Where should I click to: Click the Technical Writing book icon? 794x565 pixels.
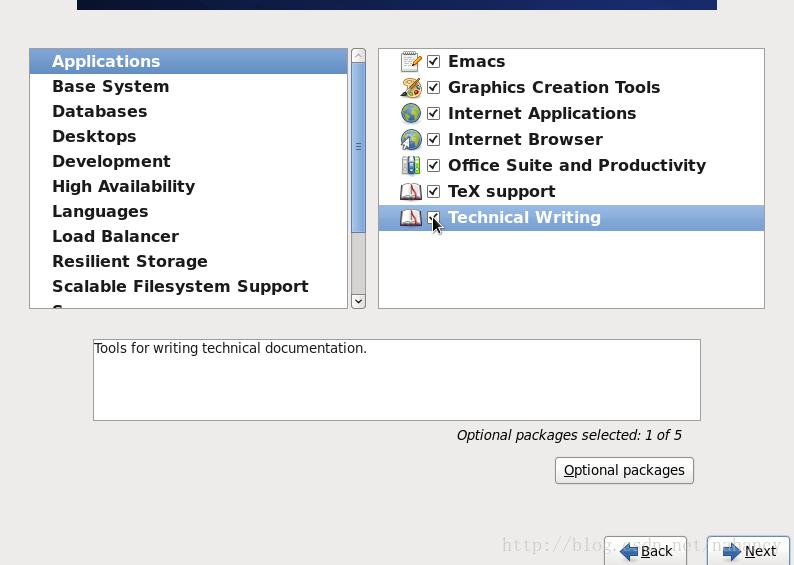[x=411, y=218]
